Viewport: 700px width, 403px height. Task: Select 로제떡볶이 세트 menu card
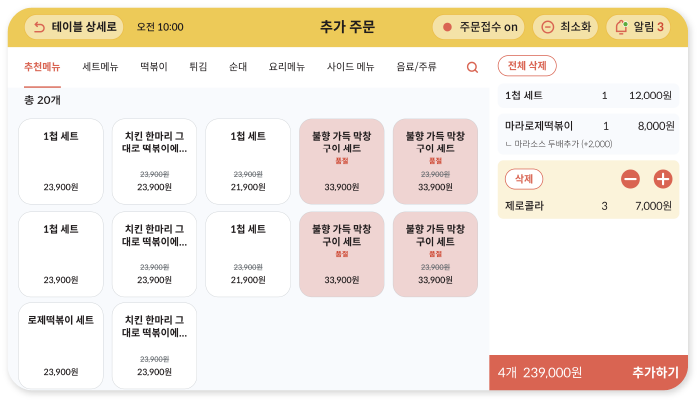[60, 345]
